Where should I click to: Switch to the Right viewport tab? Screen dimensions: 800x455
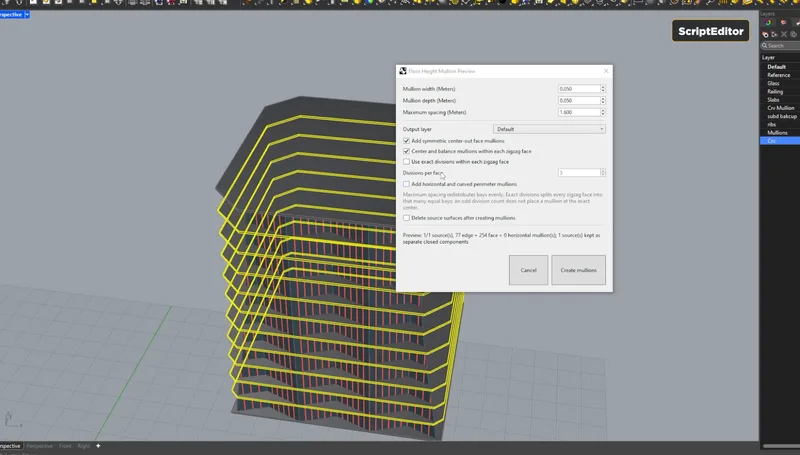[84, 446]
